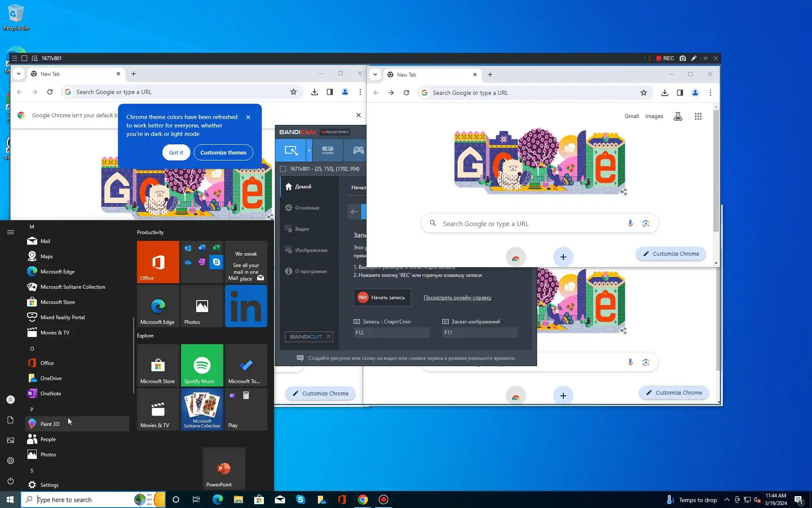Image resolution: width=812 pixels, height=508 pixels.
Task: Expand the screen recording mode dropdown arrow
Action: tap(309, 150)
